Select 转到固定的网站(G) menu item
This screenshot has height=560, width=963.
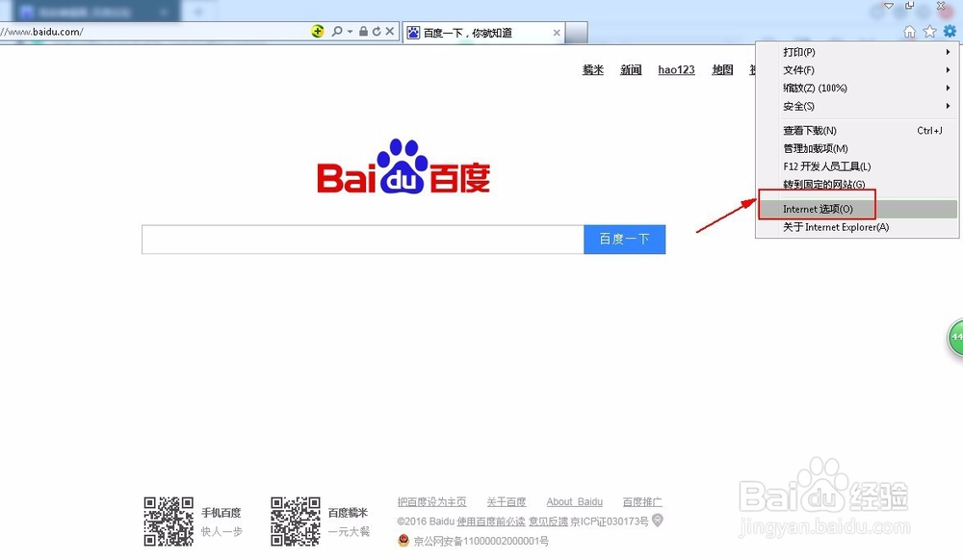tap(857, 184)
